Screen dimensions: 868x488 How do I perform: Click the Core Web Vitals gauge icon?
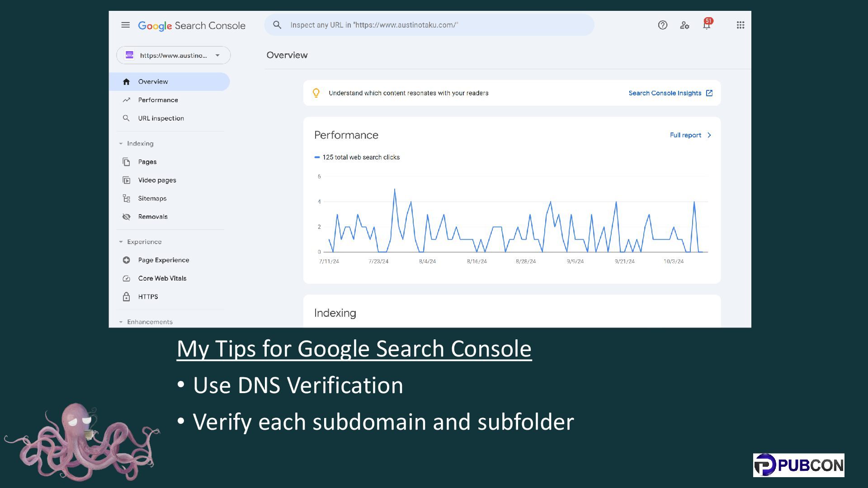tap(127, 278)
